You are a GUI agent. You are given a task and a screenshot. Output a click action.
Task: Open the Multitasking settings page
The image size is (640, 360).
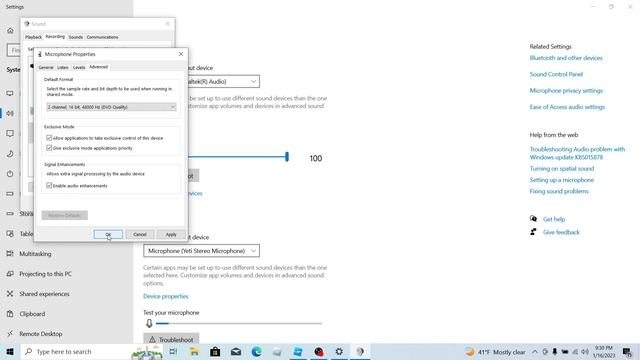coord(35,254)
